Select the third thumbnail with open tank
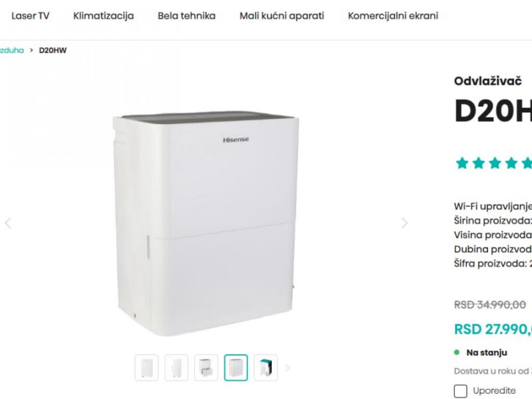The height and width of the screenshot is (399, 532). pos(206,368)
